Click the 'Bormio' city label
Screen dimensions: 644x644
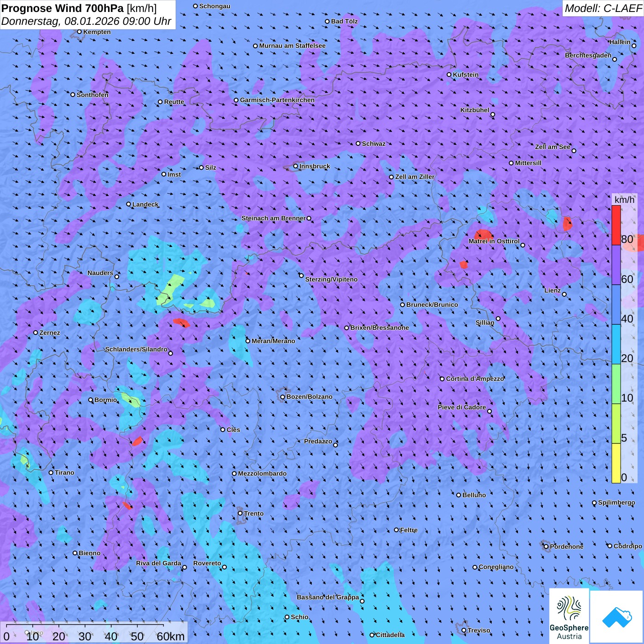[x=106, y=400]
